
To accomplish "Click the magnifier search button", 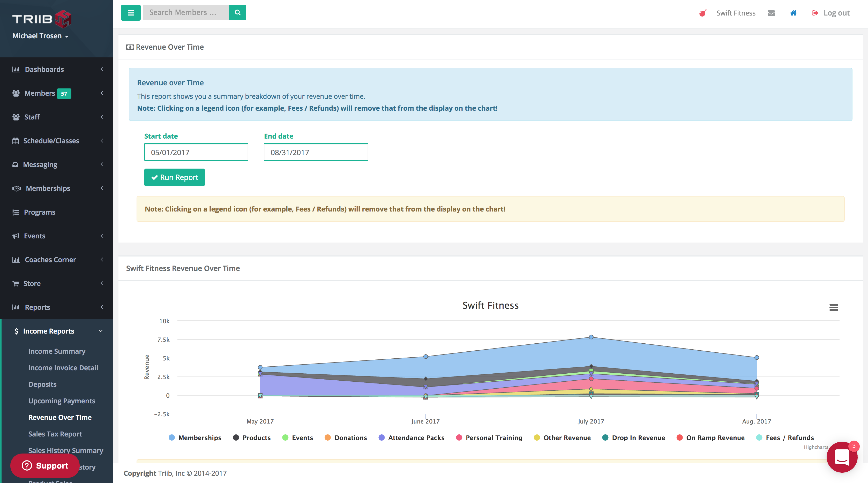I will (x=237, y=12).
